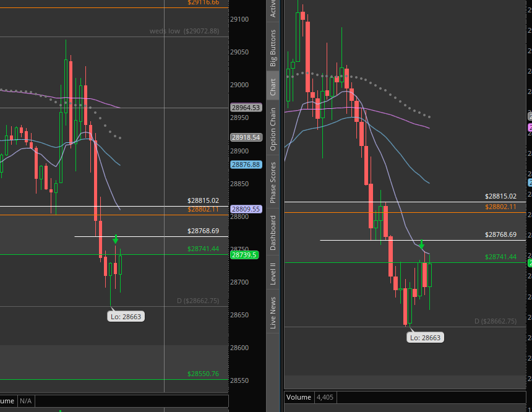This screenshot has width=532, height=412.
Task: Select the $28802.11 orange label in right chart
Action: pos(501,207)
